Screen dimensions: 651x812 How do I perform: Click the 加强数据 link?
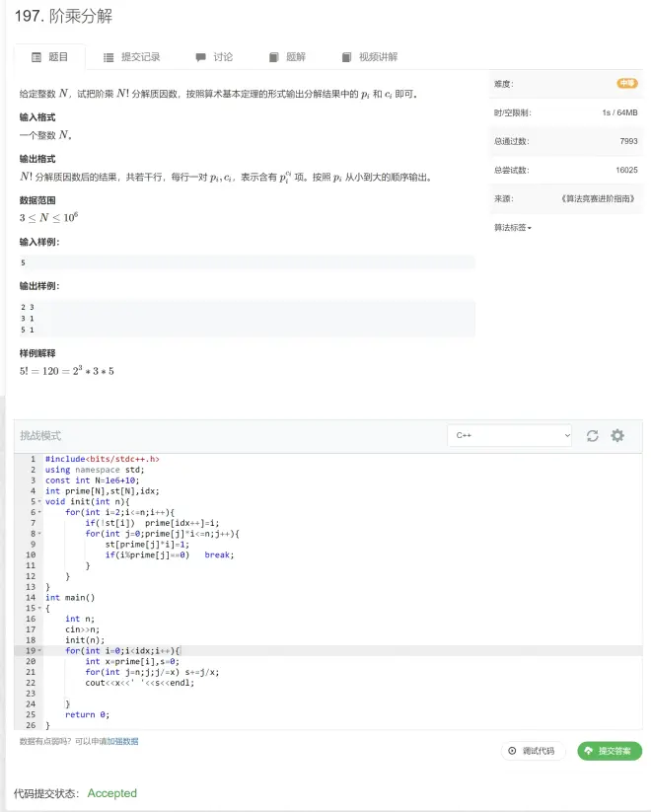pos(122,741)
